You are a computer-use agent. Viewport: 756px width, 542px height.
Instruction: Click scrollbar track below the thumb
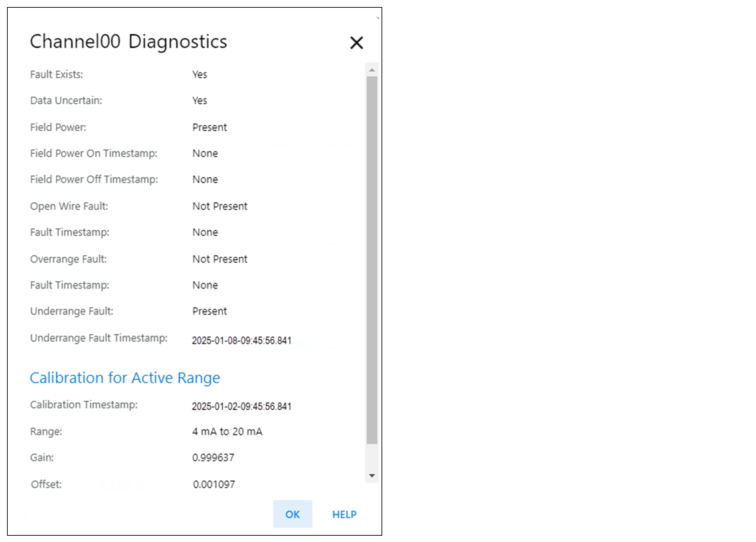coord(372,457)
